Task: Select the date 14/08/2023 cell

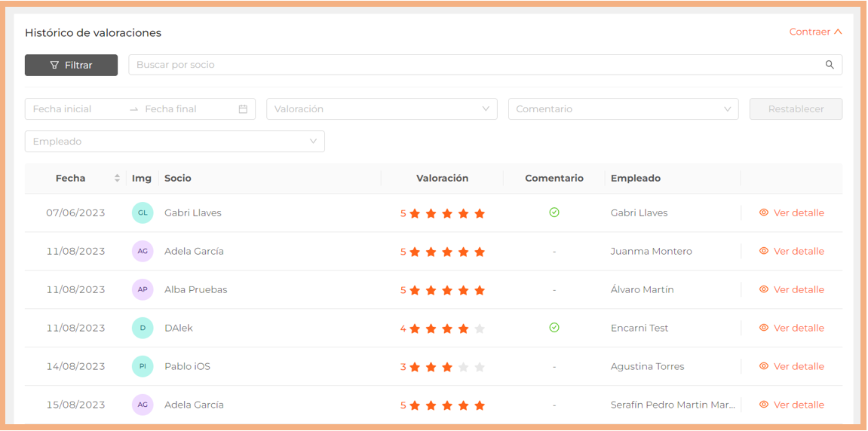Action: pyautogui.click(x=75, y=366)
